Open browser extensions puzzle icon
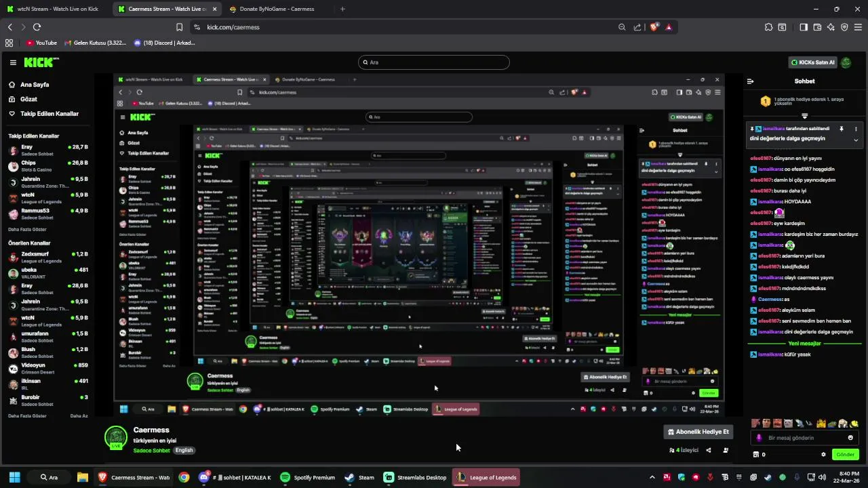868x488 pixels. [x=768, y=27]
